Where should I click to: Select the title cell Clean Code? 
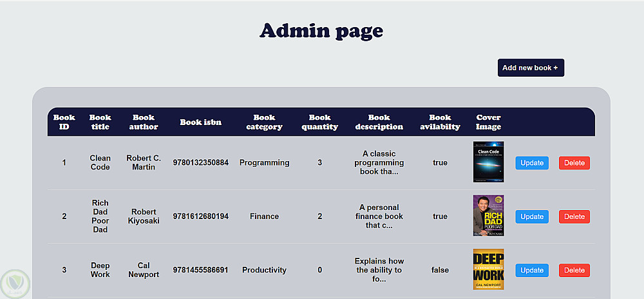(100, 162)
